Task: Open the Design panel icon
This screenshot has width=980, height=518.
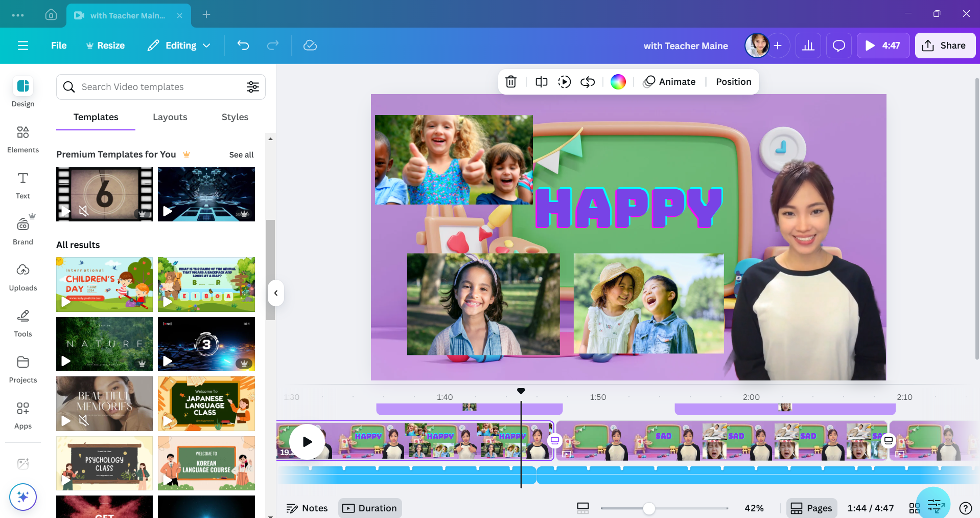Action: pyautogui.click(x=23, y=86)
